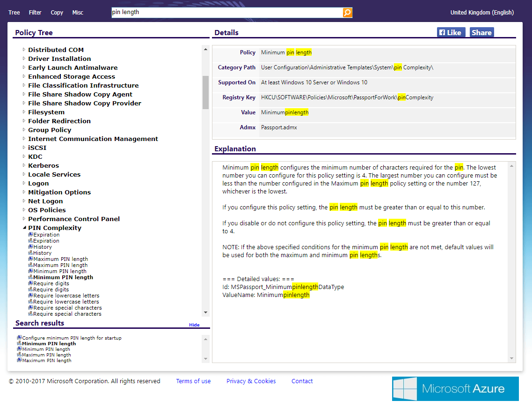Open the Filter menu

click(x=35, y=13)
